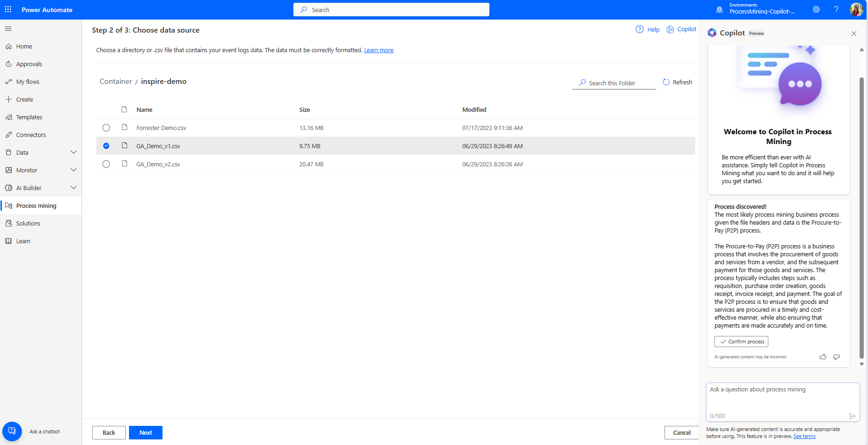868x445 pixels.
Task: Send a message to Copilot
Action: (853, 416)
